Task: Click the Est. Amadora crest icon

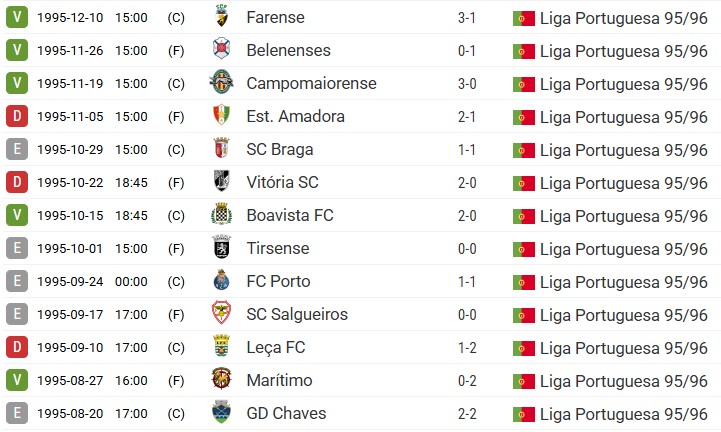Action: tap(221, 116)
